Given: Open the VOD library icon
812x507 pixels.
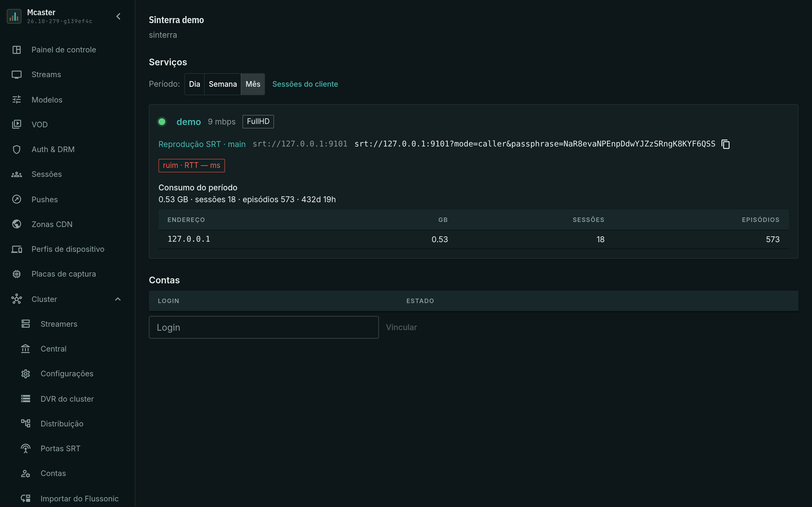Looking at the screenshot, I should point(16,124).
